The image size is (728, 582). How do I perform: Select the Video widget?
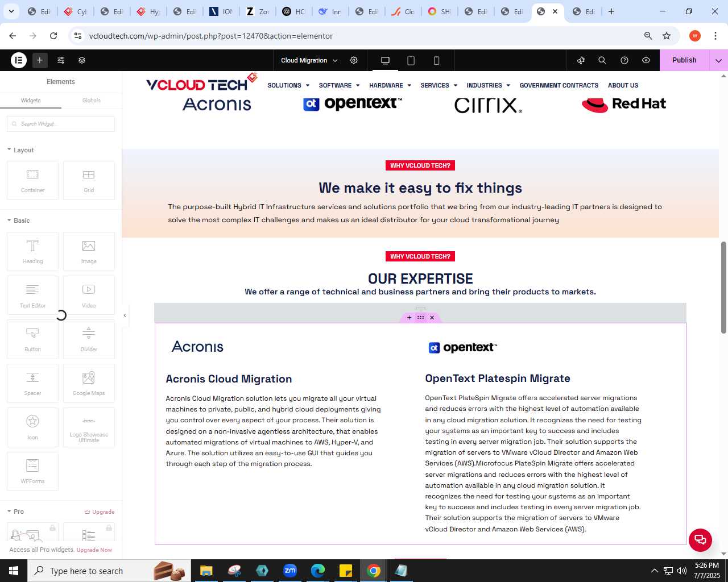point(89,295)
